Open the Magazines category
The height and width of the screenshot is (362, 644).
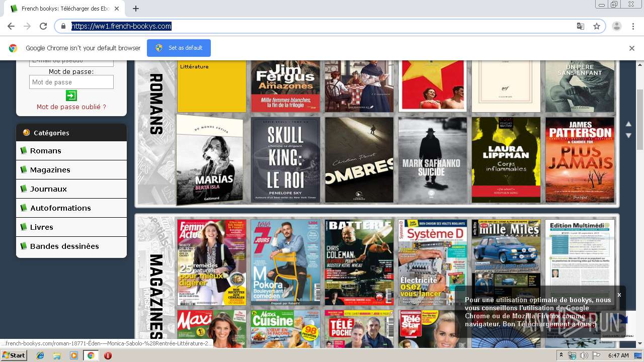pyautogui.click(x=71, y=170)
